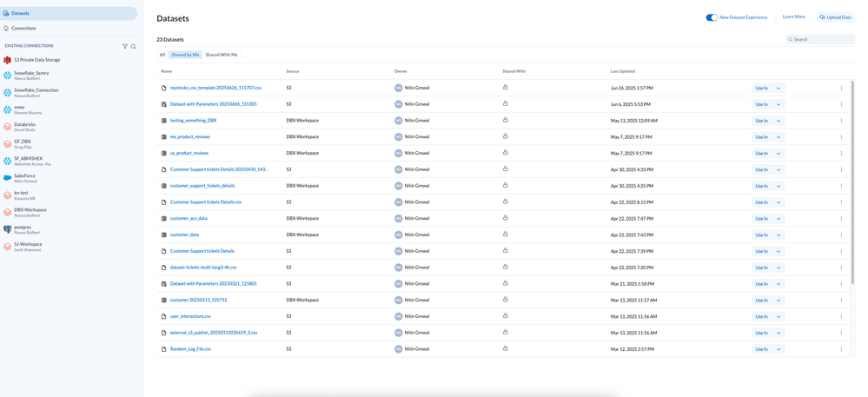Click Nitin Grewal avatar in us_product_reviews row
Screen dimensions: 868x397
point(398,153)
